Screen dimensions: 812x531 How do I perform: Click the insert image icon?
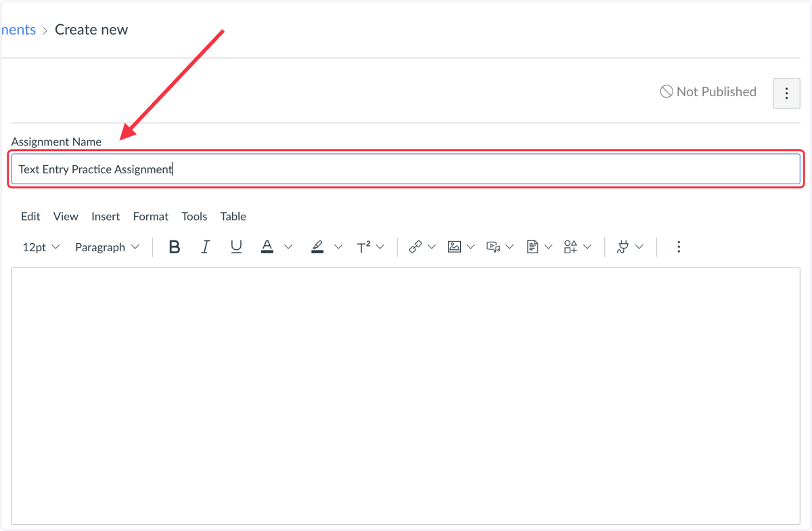tap(454, 247)
